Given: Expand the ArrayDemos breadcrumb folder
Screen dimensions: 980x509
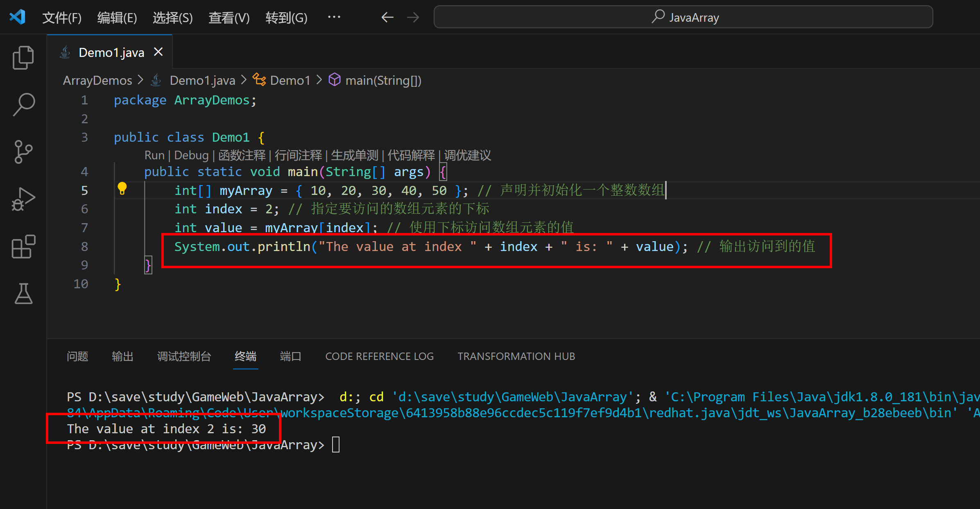Looking at the screenshot, I should [x=97, y=80].
